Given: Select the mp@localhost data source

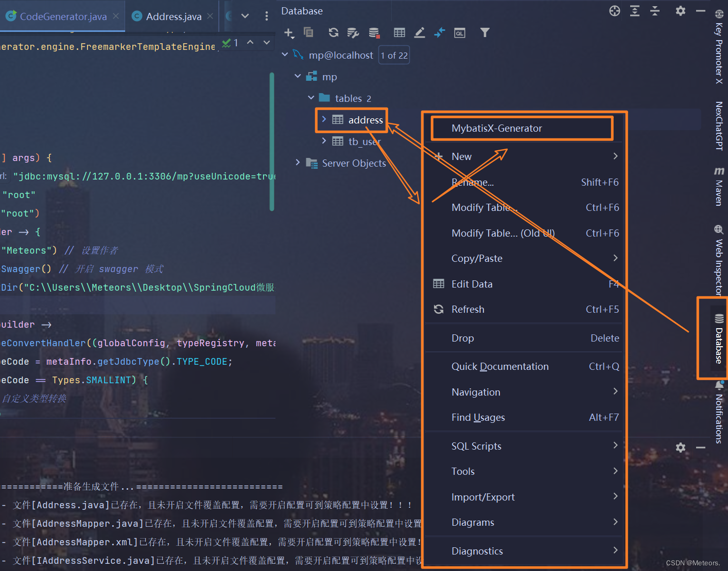Looking at the screenshot, I should pos(341,55).
